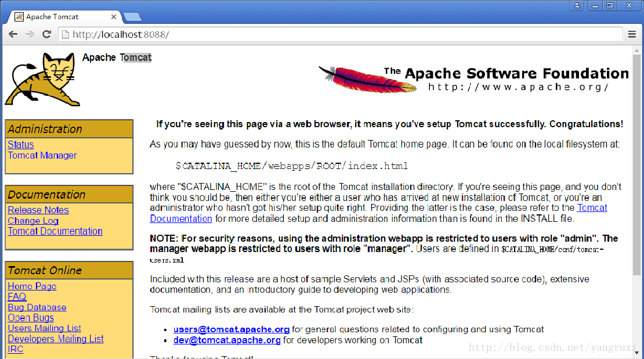The height and width of the screenshot is (359, 644).
Task: Click the page icon in the address bar
Action: pos(66,34)
